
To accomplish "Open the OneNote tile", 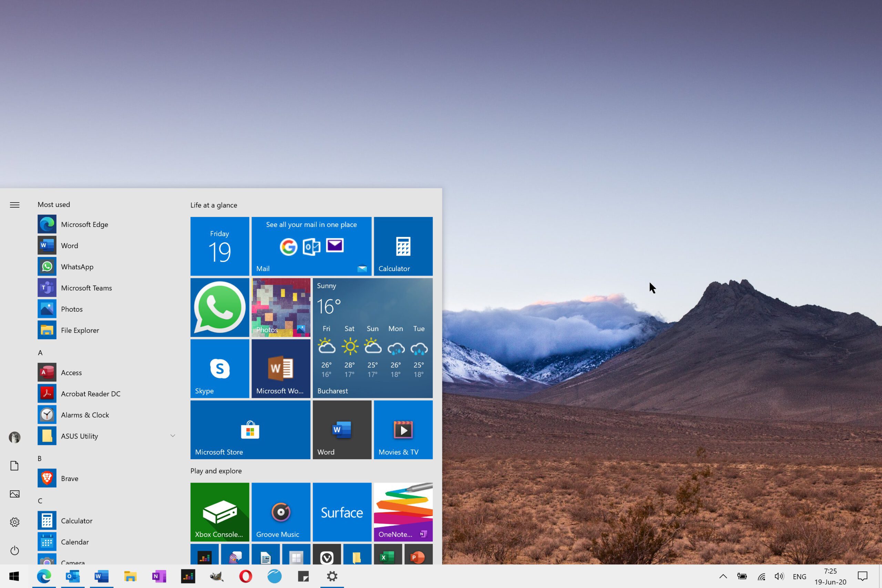I will click(403, 512).
